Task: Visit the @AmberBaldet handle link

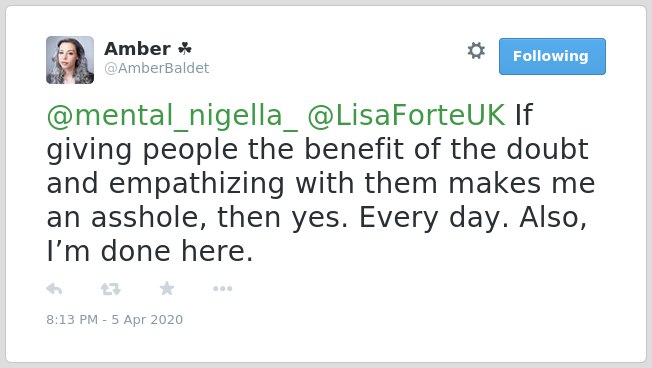Action: (157, 68)
